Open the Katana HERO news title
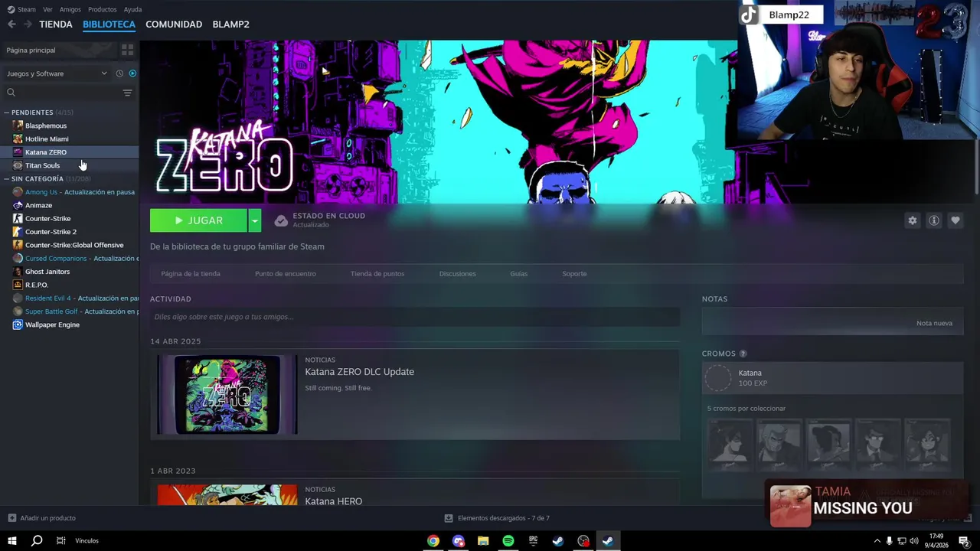 334,501
